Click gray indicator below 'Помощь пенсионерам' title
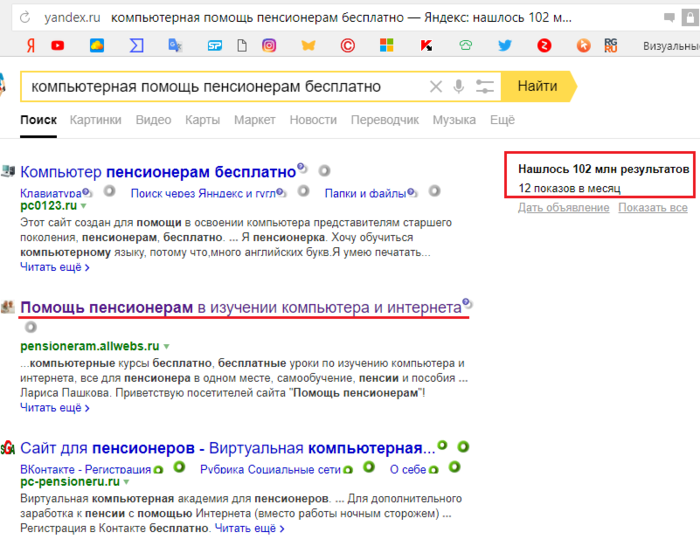 click(x=30, y=327)
